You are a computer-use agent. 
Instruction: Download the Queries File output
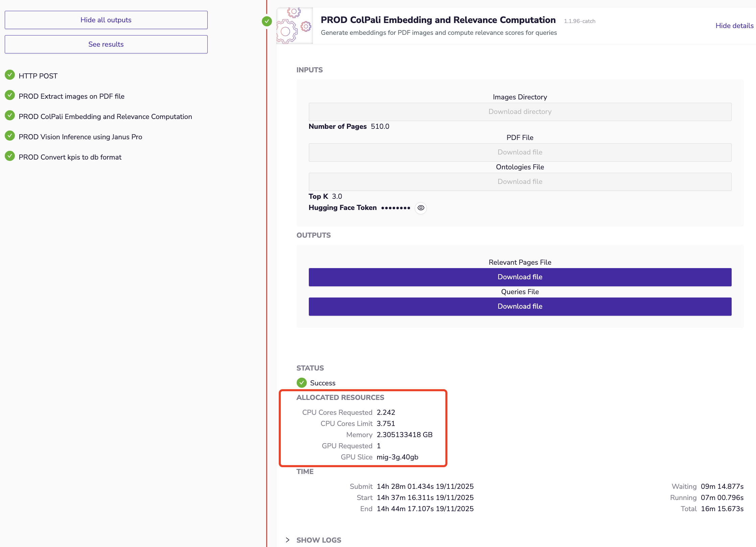point(520,306)
